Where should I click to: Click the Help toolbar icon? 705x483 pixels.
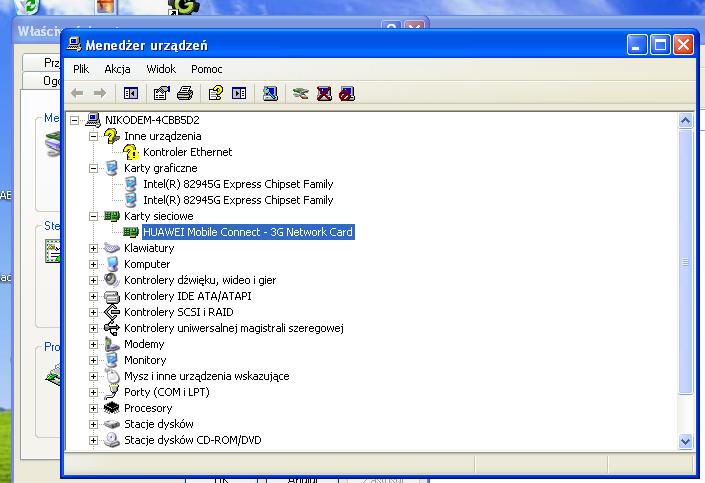tap(215, 93)
